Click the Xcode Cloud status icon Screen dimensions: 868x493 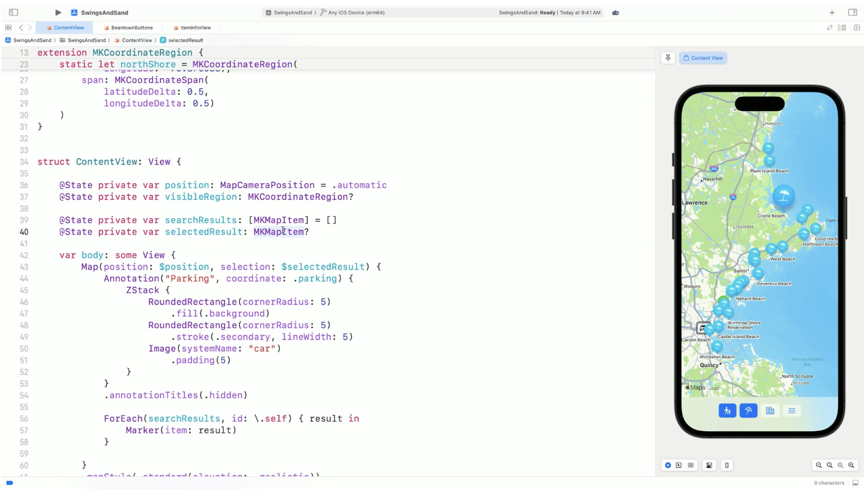pyautogui.click(x=615, y=12)
